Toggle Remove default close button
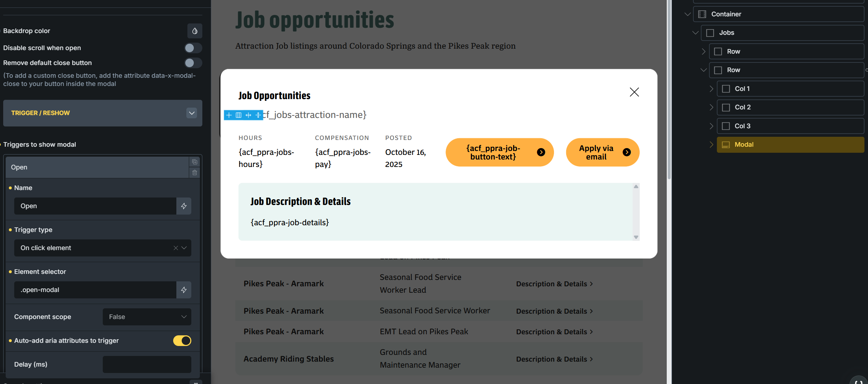Screen dimensions: 868x384 point(193,63)
